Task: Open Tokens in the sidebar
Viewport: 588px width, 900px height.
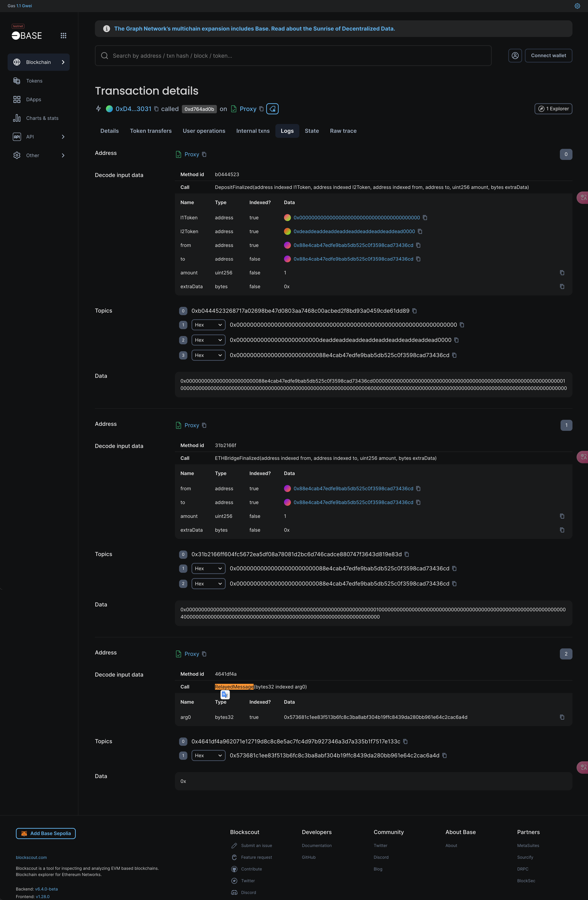Action: point(38,81)
